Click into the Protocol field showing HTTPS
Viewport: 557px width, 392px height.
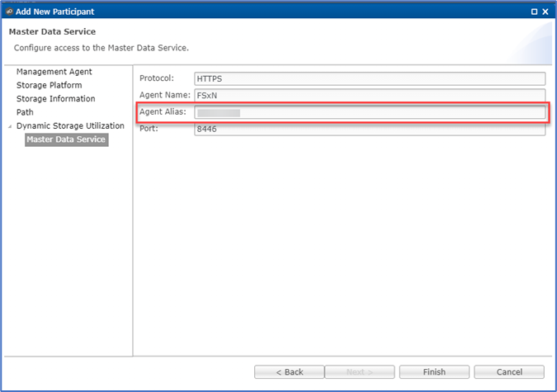click(x=369, y=79)
